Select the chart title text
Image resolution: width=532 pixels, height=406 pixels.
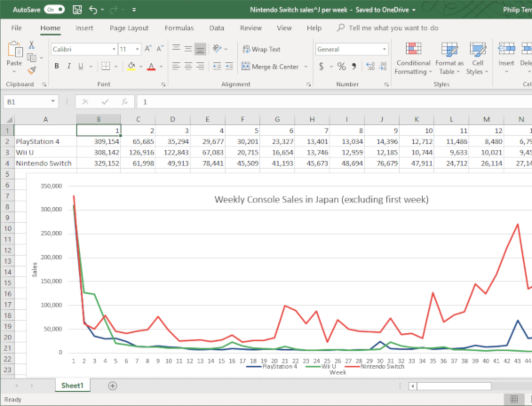[322, 199]
